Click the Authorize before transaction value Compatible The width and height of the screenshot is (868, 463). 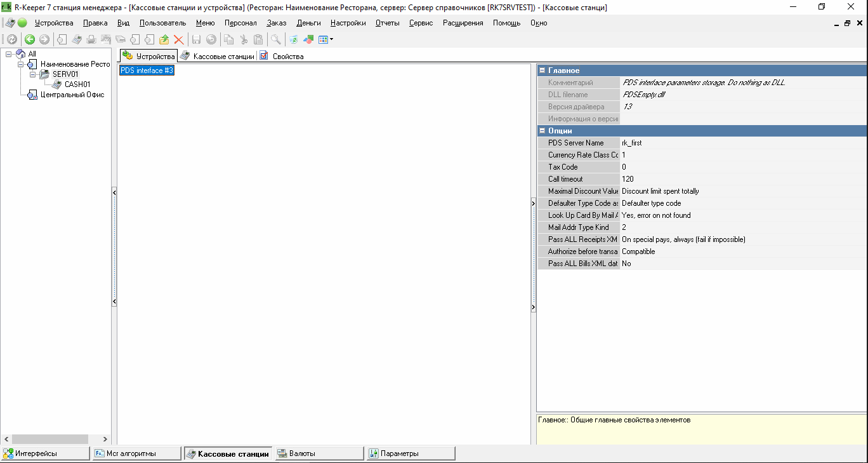pyautogui.click(x=743, y=252)
